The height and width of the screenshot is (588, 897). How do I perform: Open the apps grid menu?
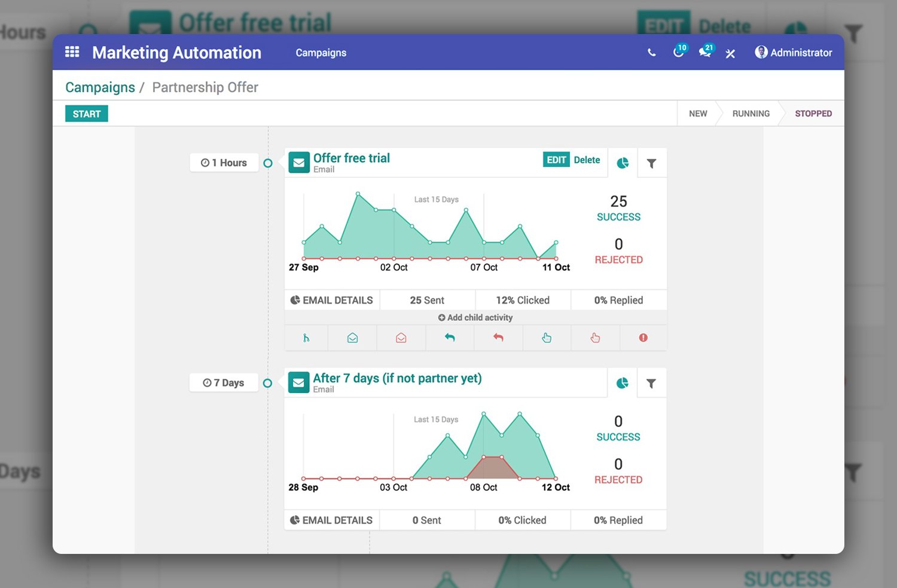[72, 52]
